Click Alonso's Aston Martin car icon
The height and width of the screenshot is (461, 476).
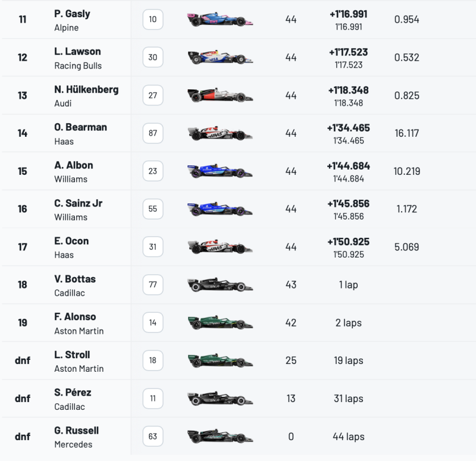(x=220, y=322)
